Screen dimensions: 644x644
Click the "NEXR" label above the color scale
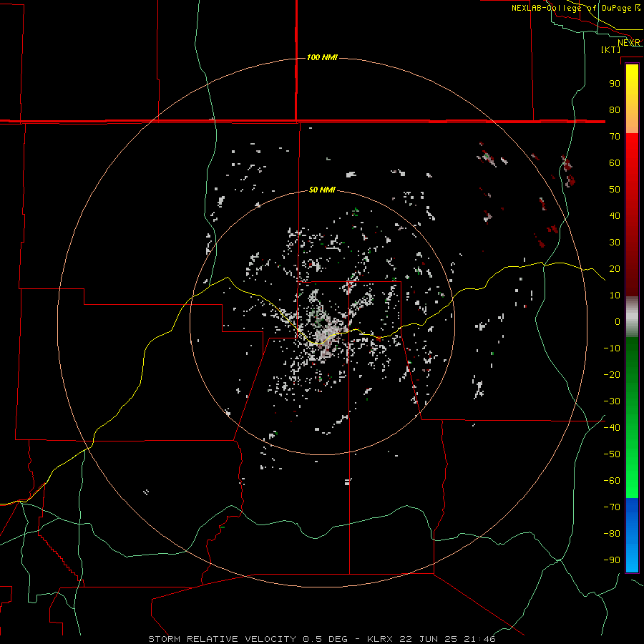click(x=629, y=43)
